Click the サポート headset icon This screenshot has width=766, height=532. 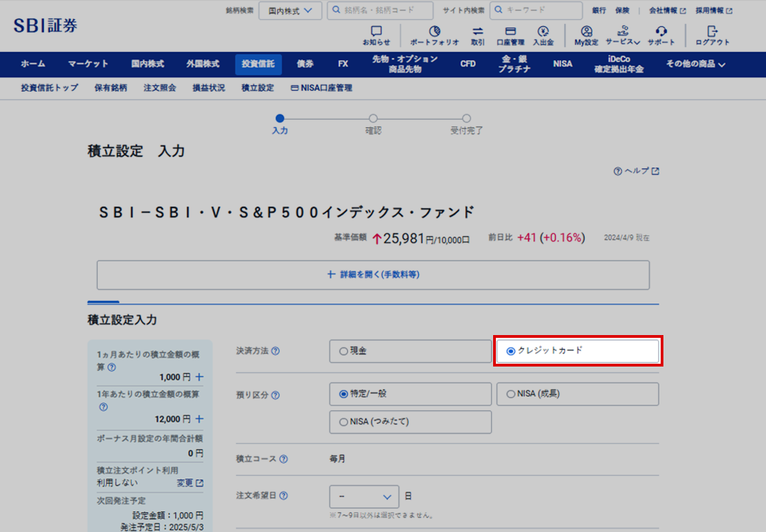[x=661, y=32]
